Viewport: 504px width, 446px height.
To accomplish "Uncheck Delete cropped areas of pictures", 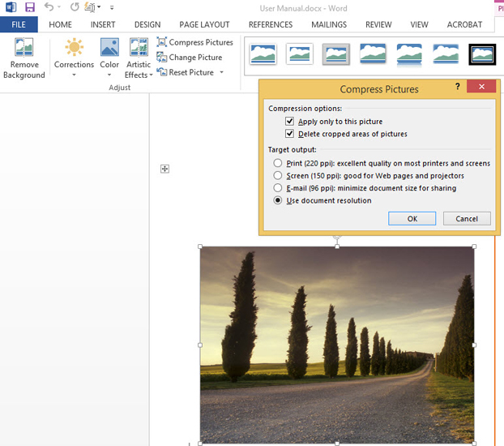I will click(290, 134).
